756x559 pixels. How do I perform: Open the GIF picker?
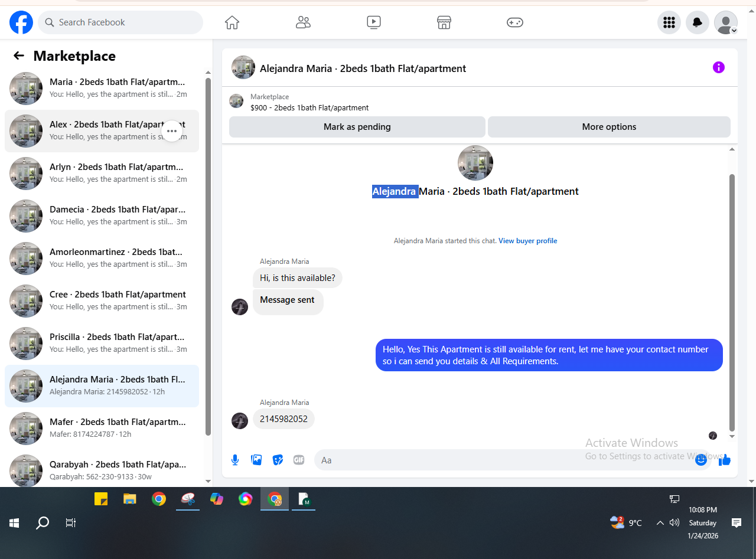[x=299, y=460]
